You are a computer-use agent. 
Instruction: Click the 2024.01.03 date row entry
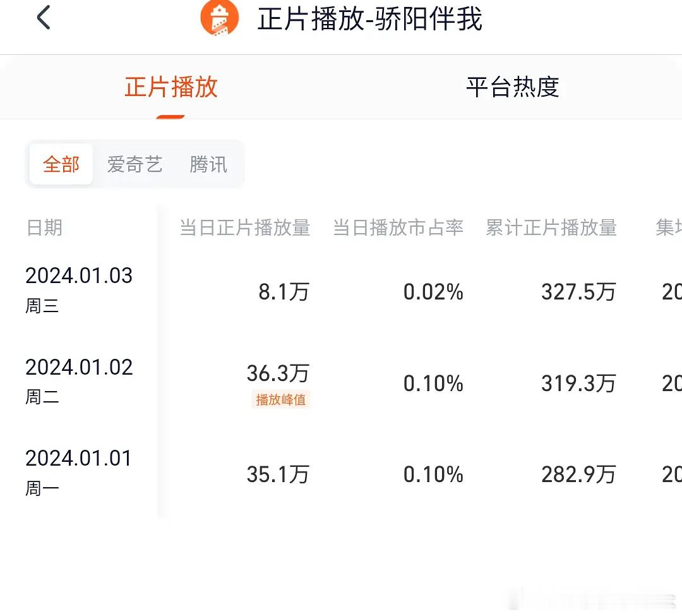(79, 275)
